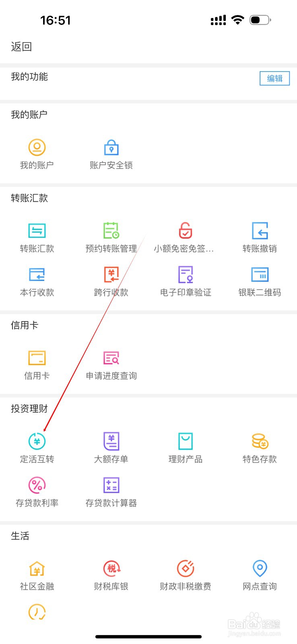Tap the battery status icon
Image resolution: width=297 pixels, height=644 pixels.
click(x=260, y=20)
